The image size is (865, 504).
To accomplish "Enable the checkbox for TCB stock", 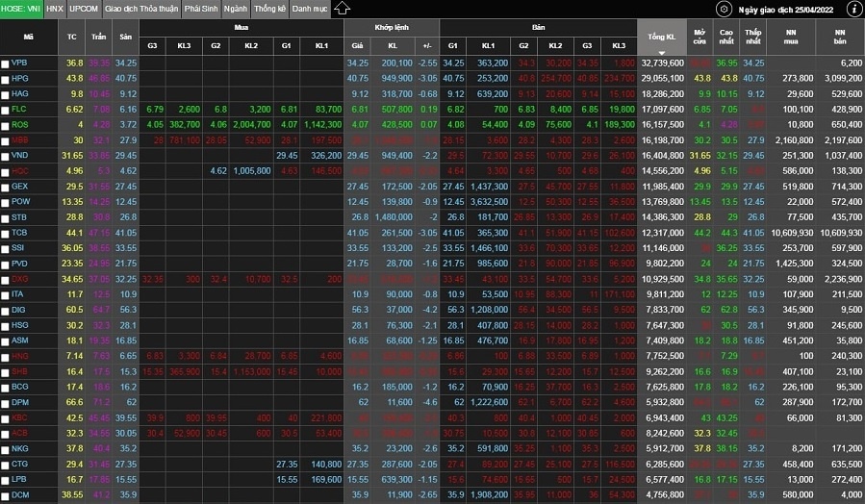I will [6, 233].
